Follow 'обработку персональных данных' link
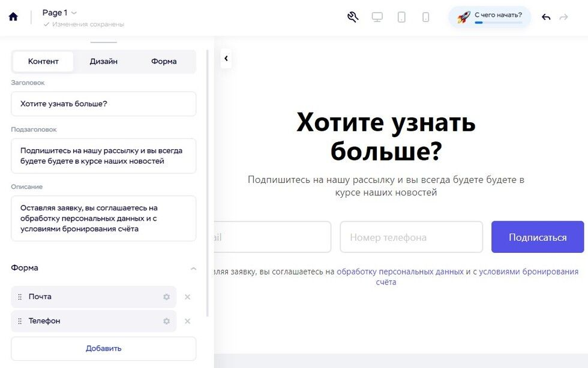588x368 pixels. (x=400, y=272)
